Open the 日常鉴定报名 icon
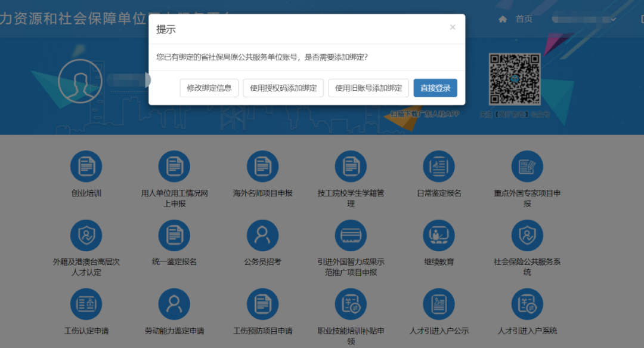The image size is (644, 348). point(439,166)
